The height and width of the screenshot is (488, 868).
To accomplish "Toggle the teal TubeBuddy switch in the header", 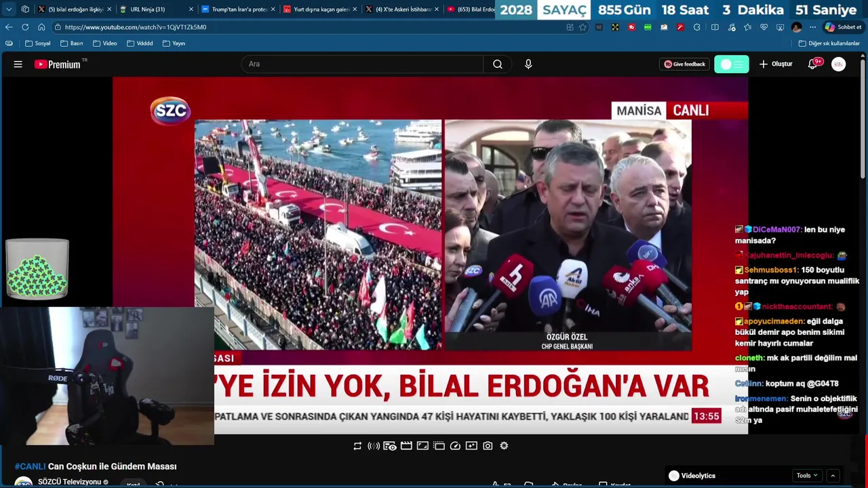I will (x=732, y=64).
